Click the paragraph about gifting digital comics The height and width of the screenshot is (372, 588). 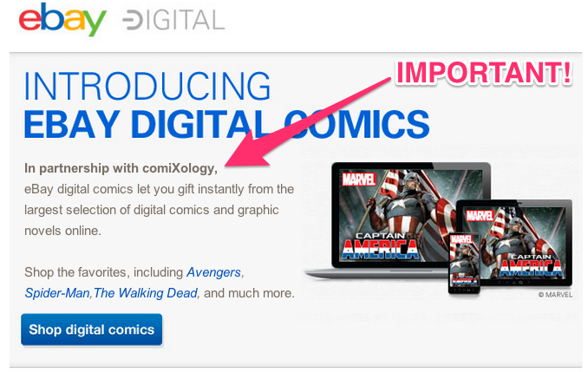159,210
